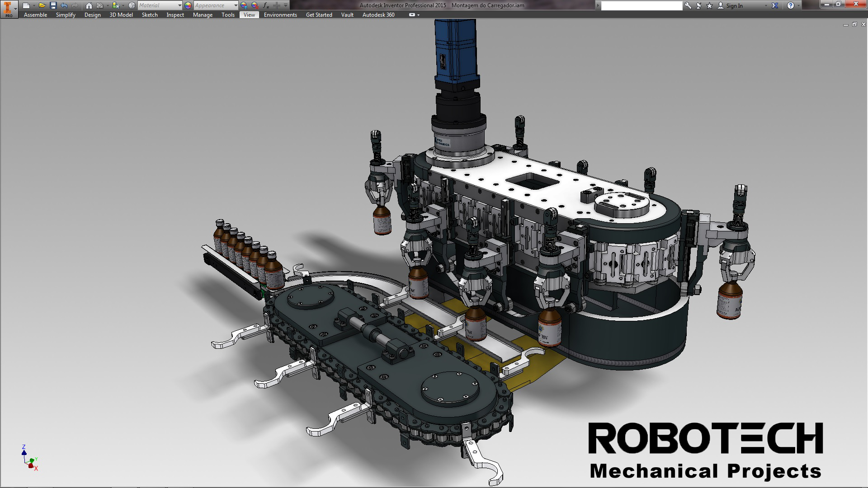Open the Assemble ribbon tab
The height and width of the screenshot is (488, 868).
pos(35,15)
